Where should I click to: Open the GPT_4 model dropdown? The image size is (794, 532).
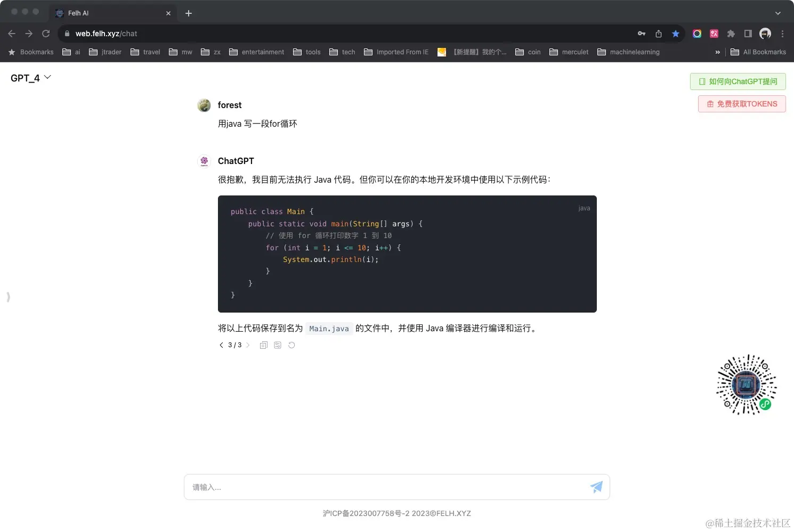(x=31, y=78)
